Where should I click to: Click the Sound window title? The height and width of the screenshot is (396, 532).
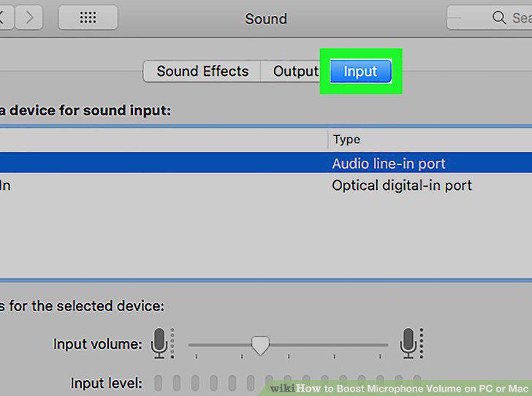[266, 18]
